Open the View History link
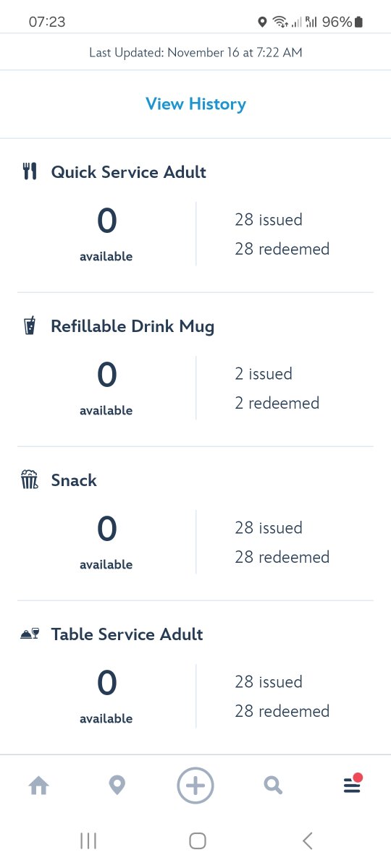This screenshot has height=868, width=391. click(195, 104)
